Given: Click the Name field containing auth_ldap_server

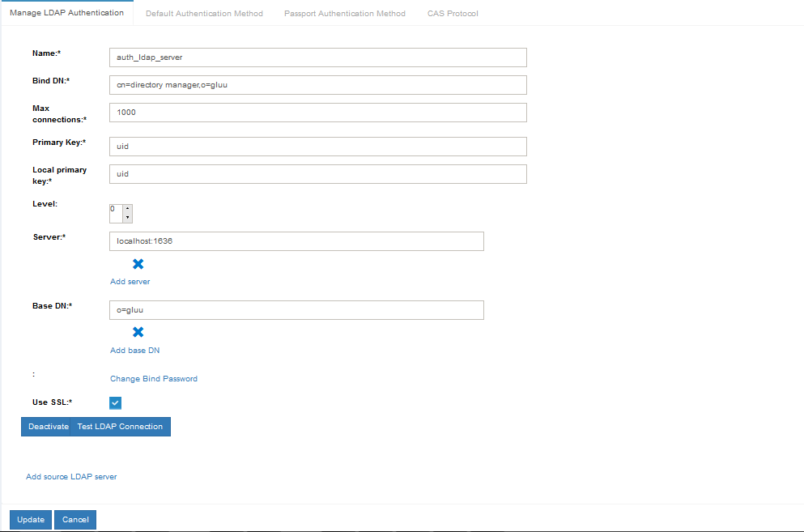Looking at the screenshot, I should (316, 57).
